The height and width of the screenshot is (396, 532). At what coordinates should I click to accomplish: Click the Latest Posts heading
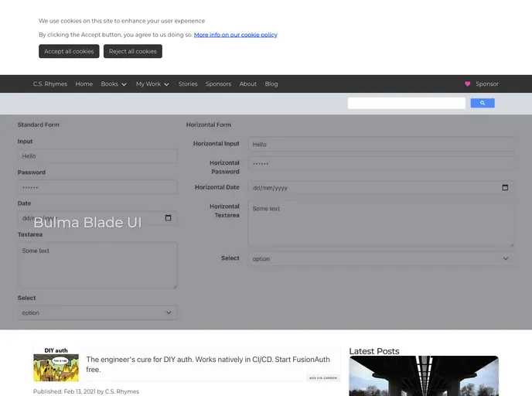point(374,351)
